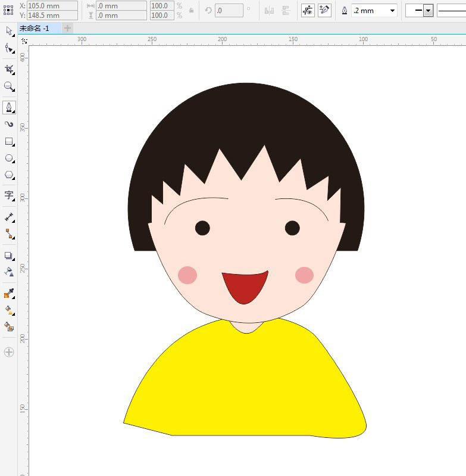Image resolution: width=466 pixels, height=476 pixels.
Task: Choose the Crop tool
Action: (x=8, y=69)
